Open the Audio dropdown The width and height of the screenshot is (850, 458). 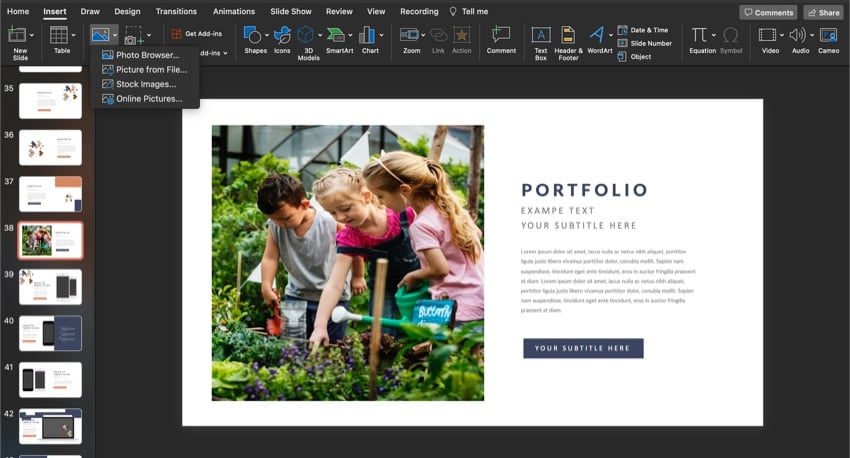coord(811,36)
